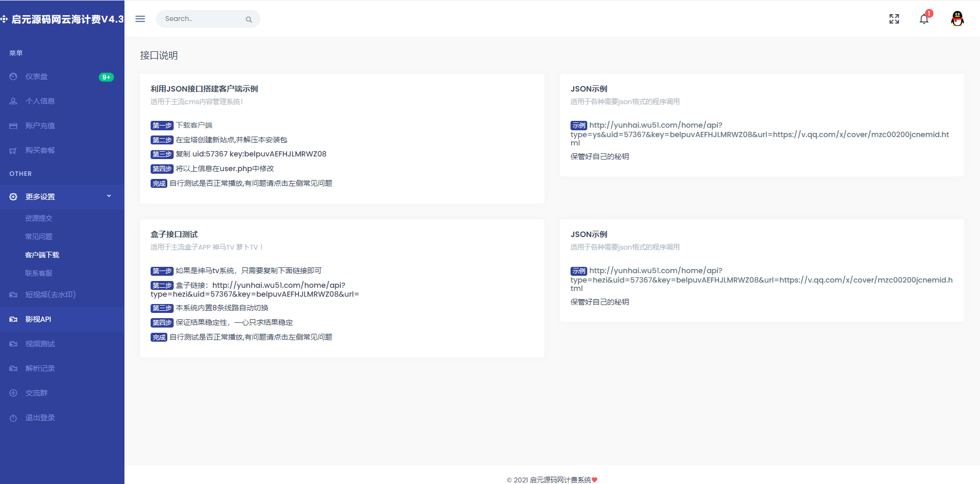Click the 购买套餐 shopping cart icon
This screenshot has height=484, width=980.
click(x=14, y=150)
